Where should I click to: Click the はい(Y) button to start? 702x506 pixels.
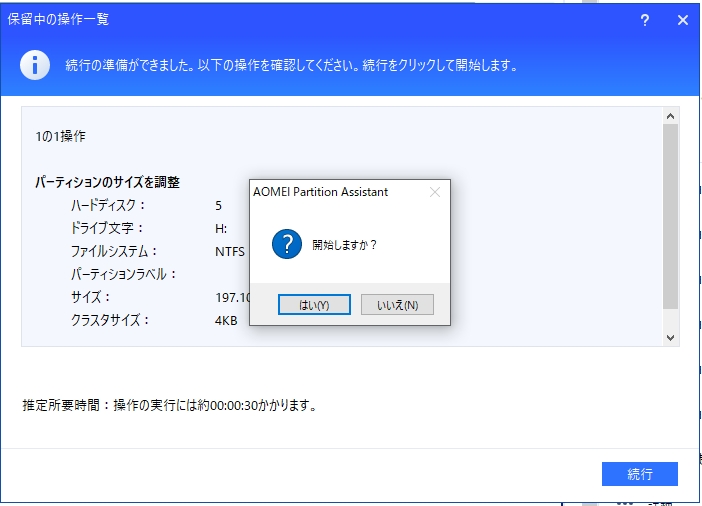coord(314,305)
